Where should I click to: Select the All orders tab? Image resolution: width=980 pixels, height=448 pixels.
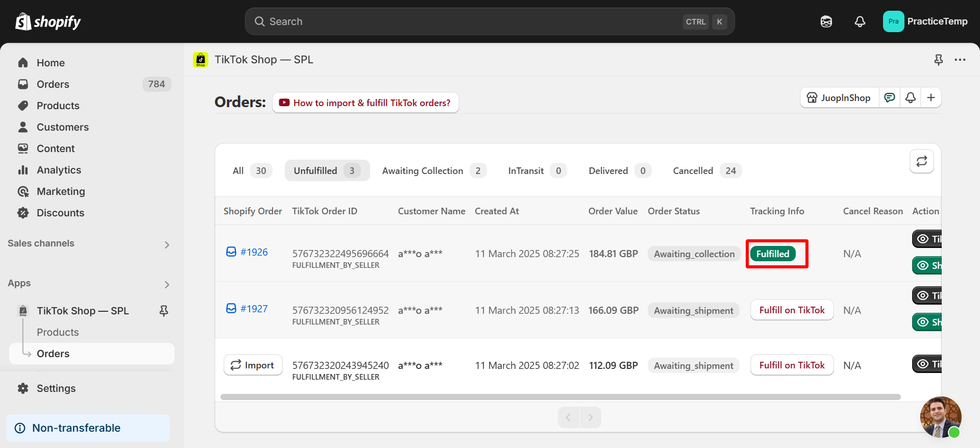252,171
